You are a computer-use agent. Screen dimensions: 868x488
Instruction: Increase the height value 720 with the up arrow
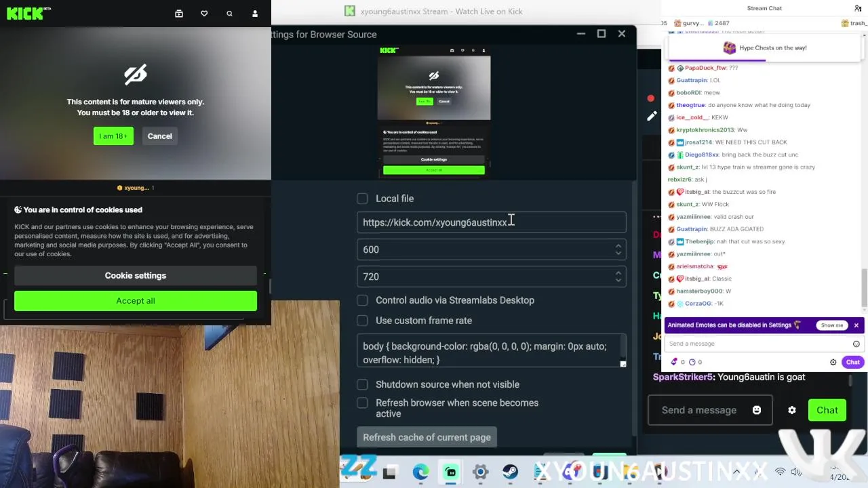[x=618, y=273]
